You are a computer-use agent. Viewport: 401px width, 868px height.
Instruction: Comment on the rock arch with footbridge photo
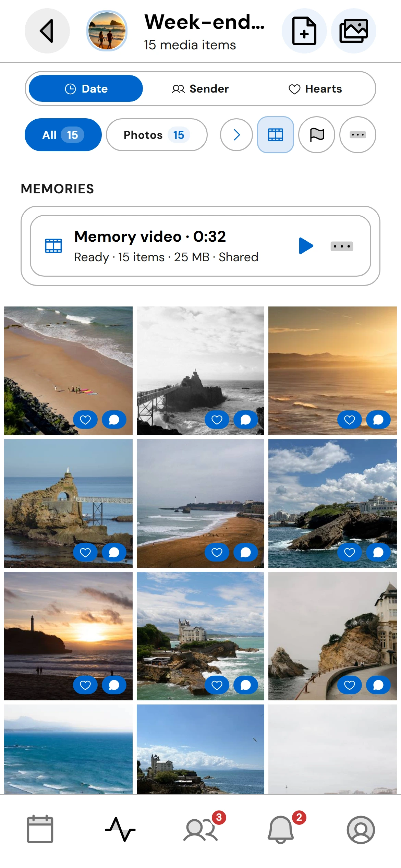(114, 552)
